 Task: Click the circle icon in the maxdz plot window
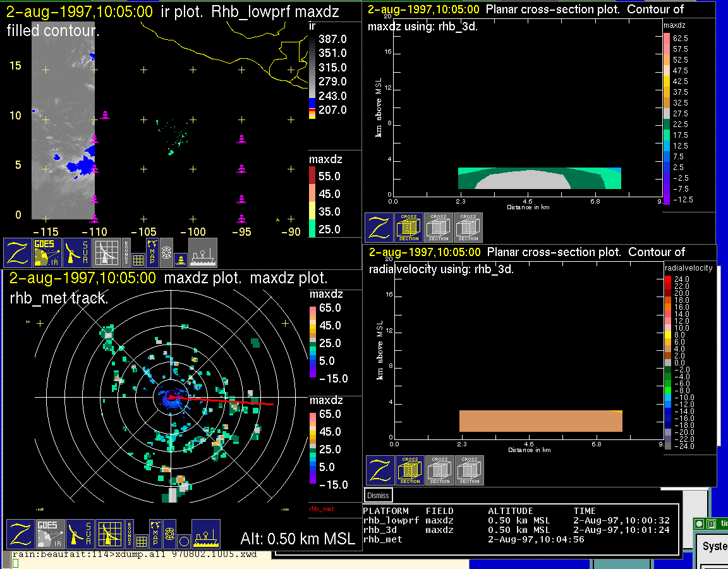pos(183,541)
